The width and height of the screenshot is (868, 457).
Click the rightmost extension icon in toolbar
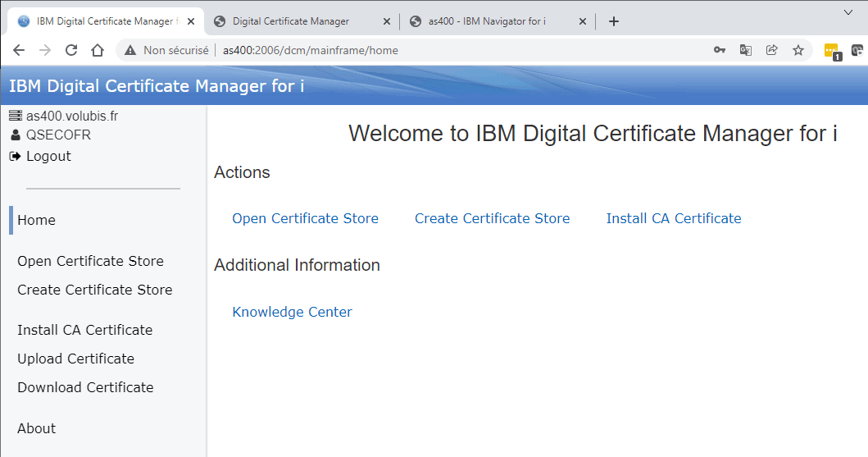pyautogui.click(x=859, y=50)
